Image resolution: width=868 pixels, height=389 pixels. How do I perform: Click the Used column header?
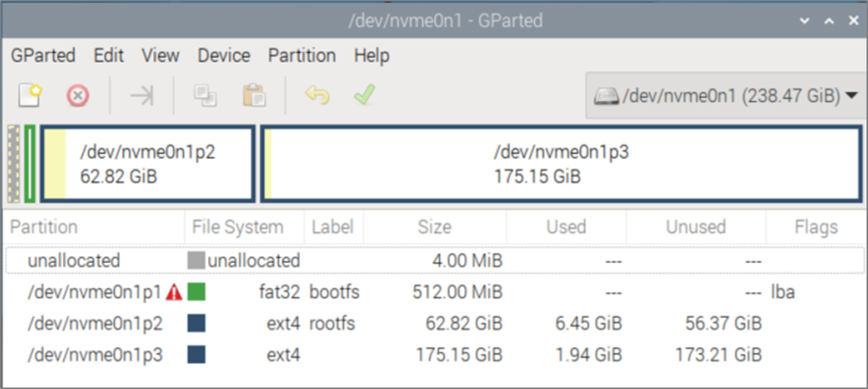[566, 226]
